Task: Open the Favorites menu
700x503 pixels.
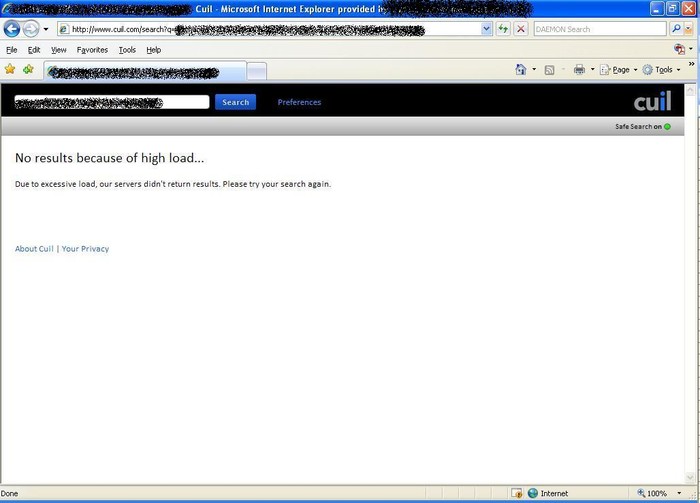Action: (x=92, y=49)
